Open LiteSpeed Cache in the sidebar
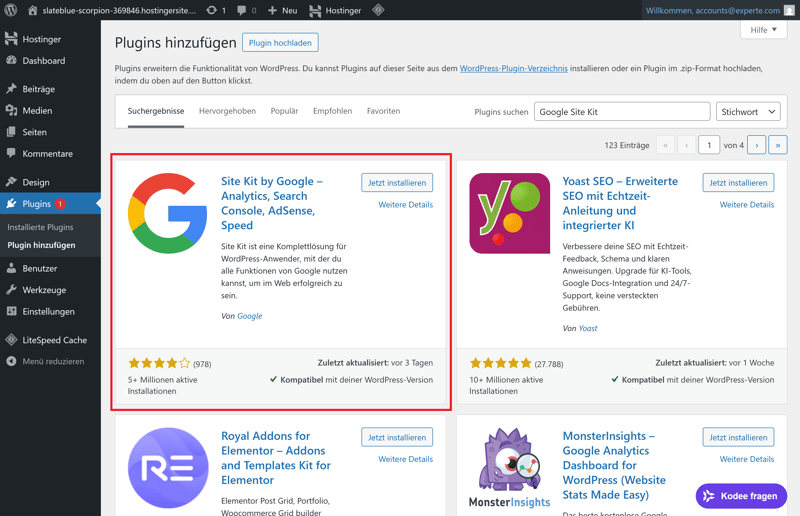800x516 pixels. click(54, 340)
